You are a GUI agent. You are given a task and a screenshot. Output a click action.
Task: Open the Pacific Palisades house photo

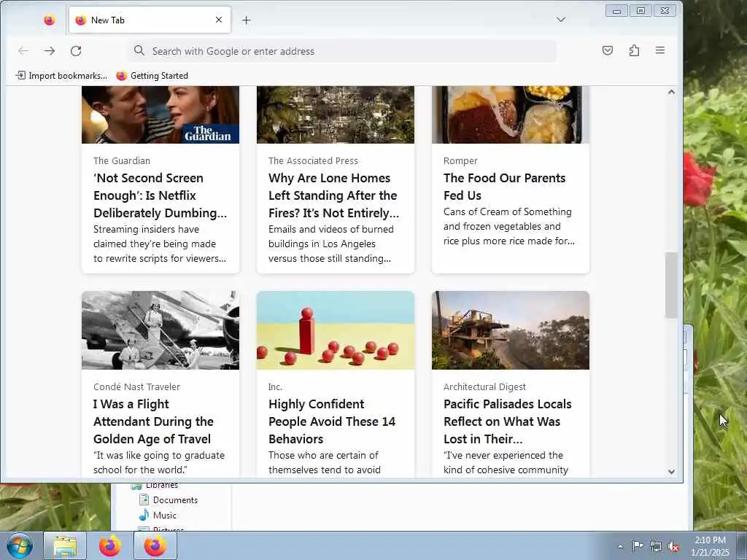(510, 330)
